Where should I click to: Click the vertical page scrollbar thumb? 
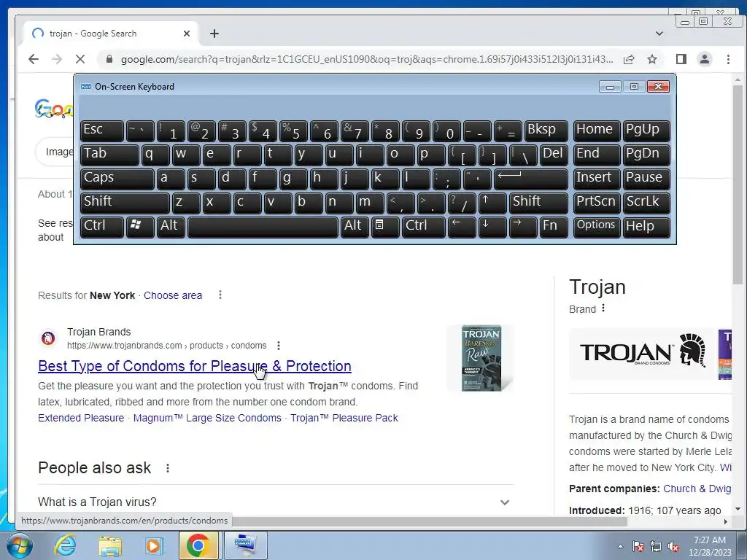click(x=738, y=184)
